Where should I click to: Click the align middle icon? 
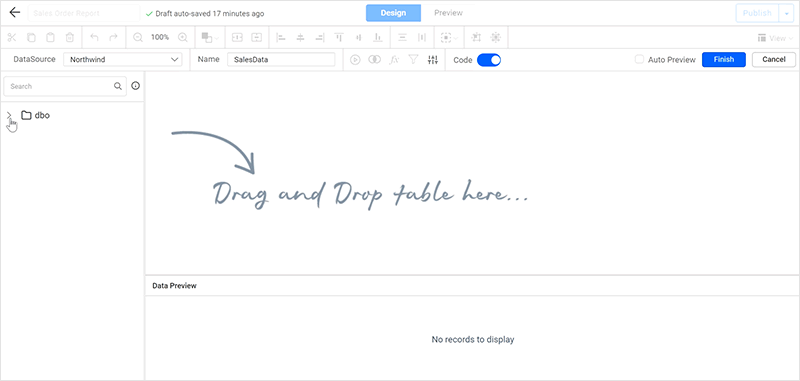[358, 37]
